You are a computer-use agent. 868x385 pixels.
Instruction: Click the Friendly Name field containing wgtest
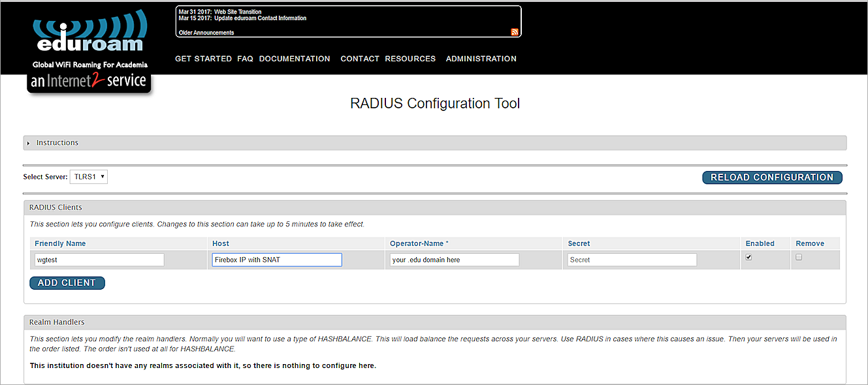(99, 260)
